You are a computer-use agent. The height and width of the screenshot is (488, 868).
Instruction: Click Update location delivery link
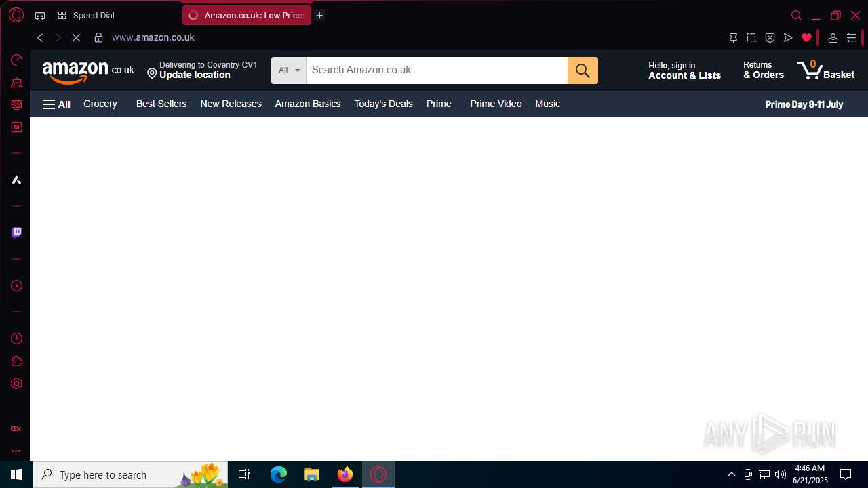202,70
